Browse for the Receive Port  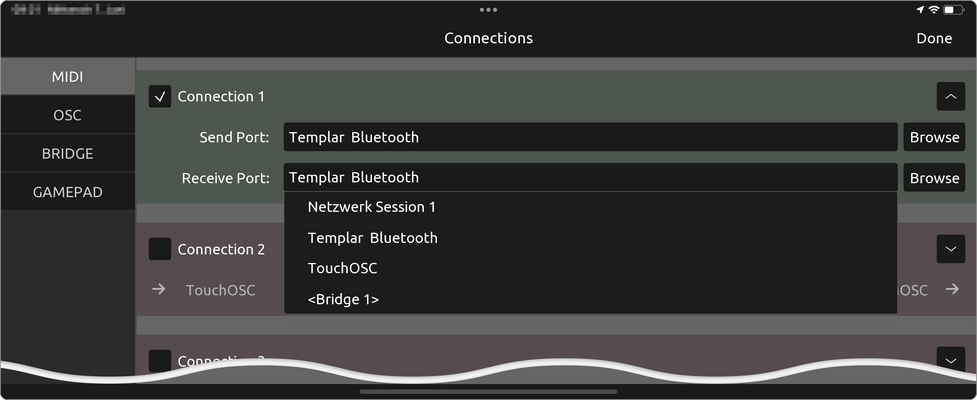(934, 178)
